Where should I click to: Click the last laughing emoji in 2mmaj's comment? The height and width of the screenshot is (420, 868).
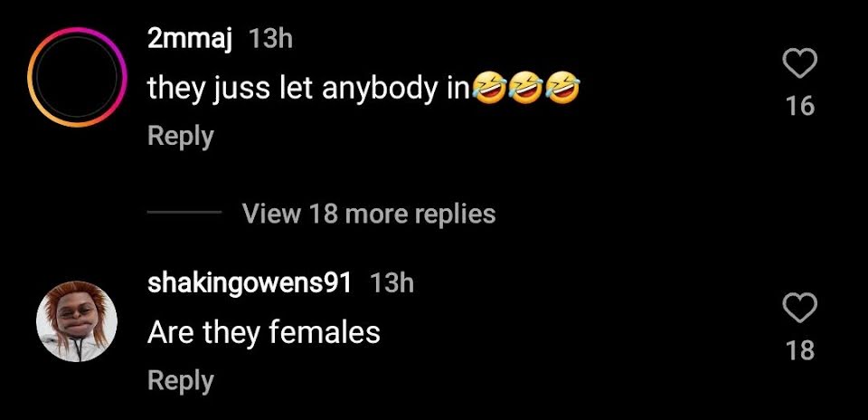(563, 88)
